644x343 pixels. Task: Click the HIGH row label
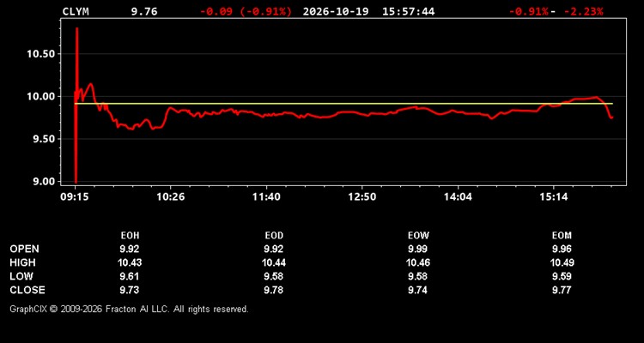[22, 262]
